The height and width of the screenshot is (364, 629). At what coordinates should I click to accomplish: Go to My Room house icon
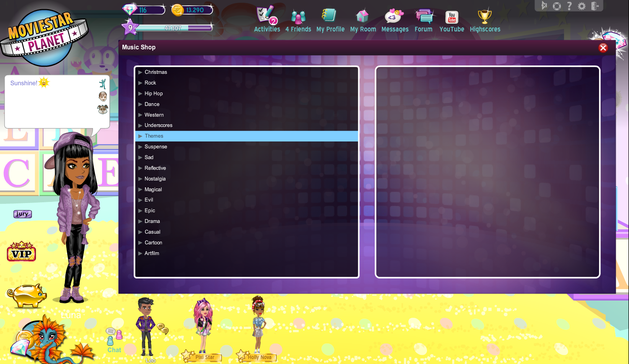[x=362, y=17]
